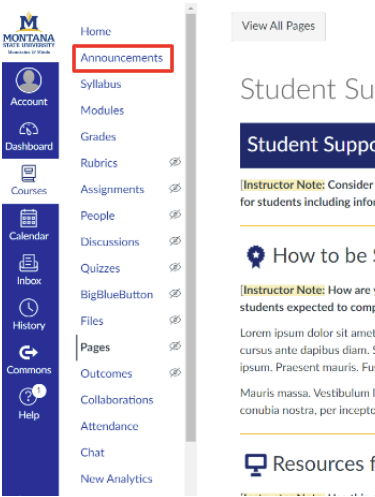375x497 pixels.
Task: Open the Syllabus course menu item
Action: point(101,84)
